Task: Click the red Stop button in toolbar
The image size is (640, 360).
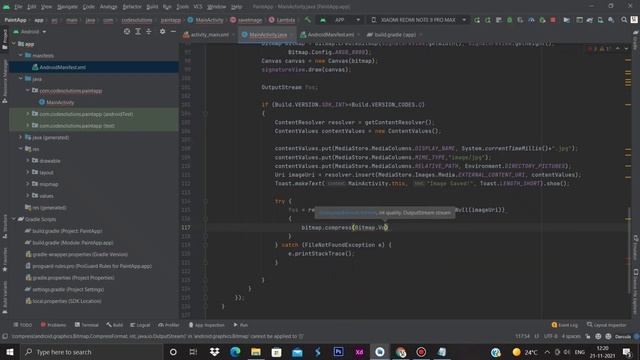Action: click(x=553, y=20)
